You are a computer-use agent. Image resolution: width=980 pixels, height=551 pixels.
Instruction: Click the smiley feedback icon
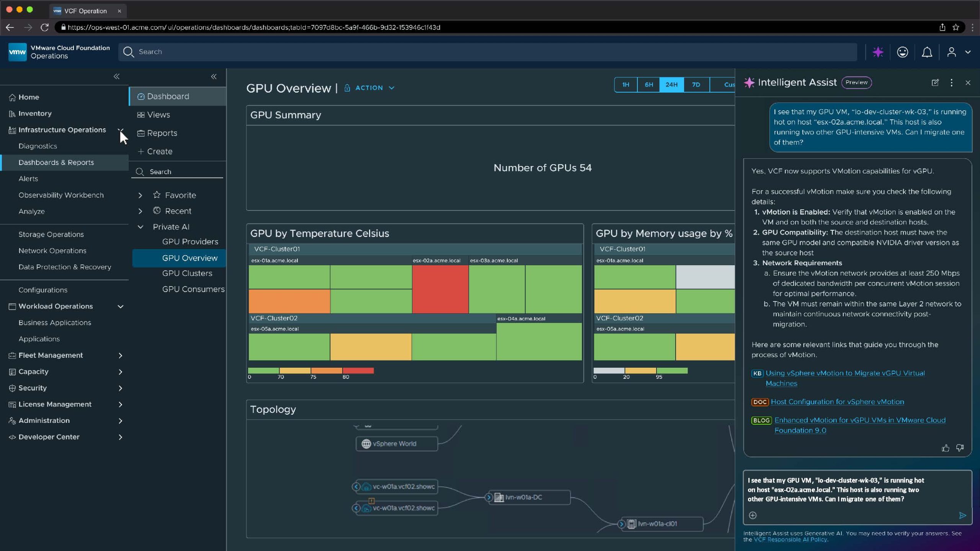[x=902, y=52]
